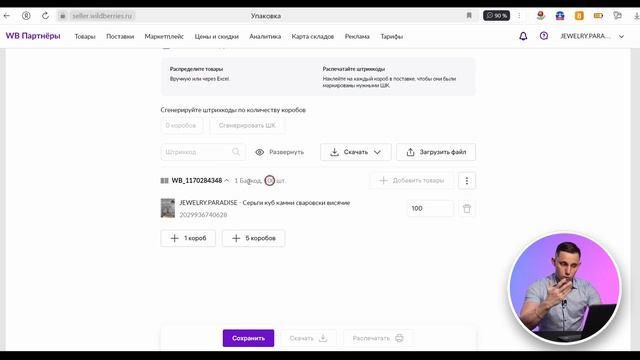This screenshot has width=640, height=360.
Task: Open the 90 % indicator in browser toolbar
Action: point(496,16)
